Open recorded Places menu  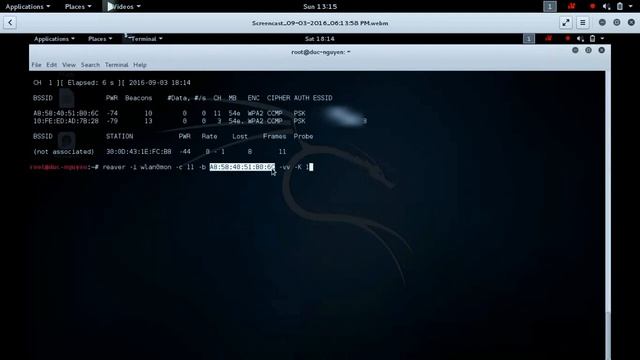coord(100,39)
